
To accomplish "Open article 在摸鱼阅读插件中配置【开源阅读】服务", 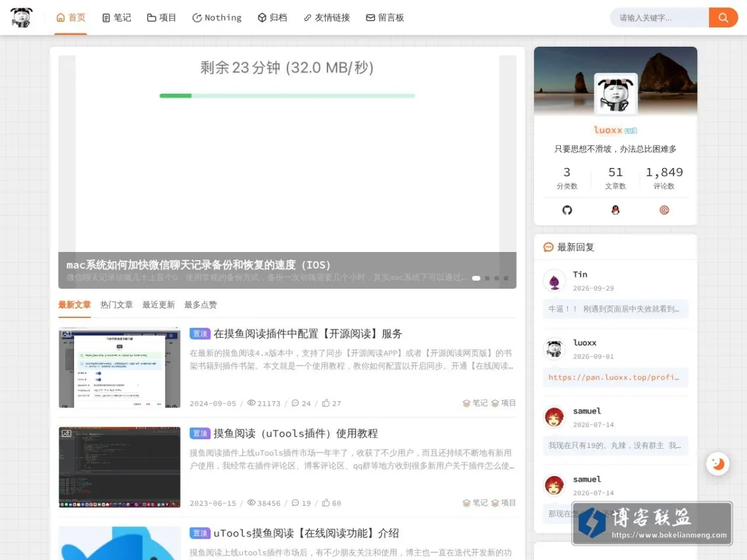I will point(308,334).
